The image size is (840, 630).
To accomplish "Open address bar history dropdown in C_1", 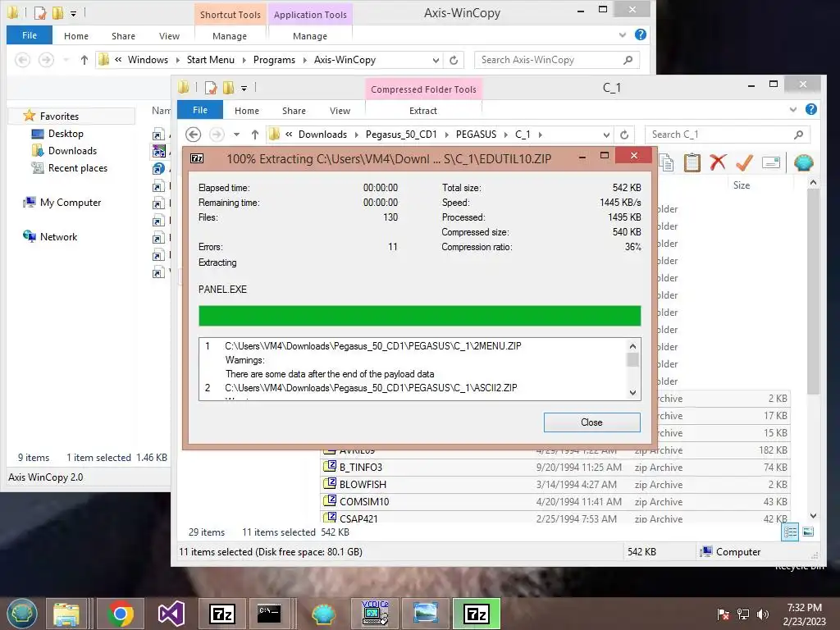I will (606, 135).
